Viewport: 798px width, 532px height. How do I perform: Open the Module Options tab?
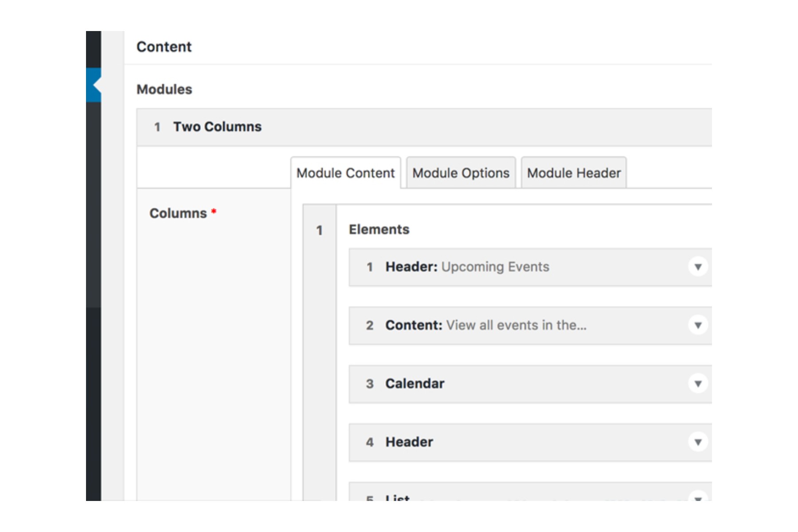point(461,173)
